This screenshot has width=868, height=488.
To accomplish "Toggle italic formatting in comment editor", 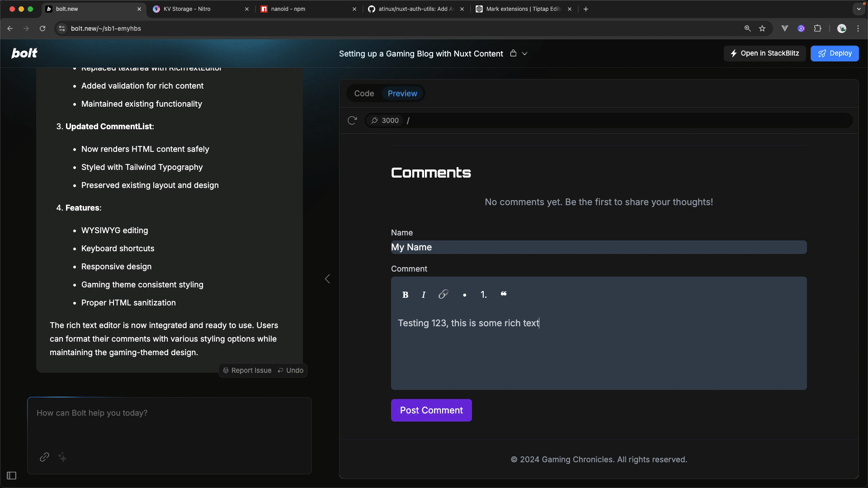I will tap(424, 295).
